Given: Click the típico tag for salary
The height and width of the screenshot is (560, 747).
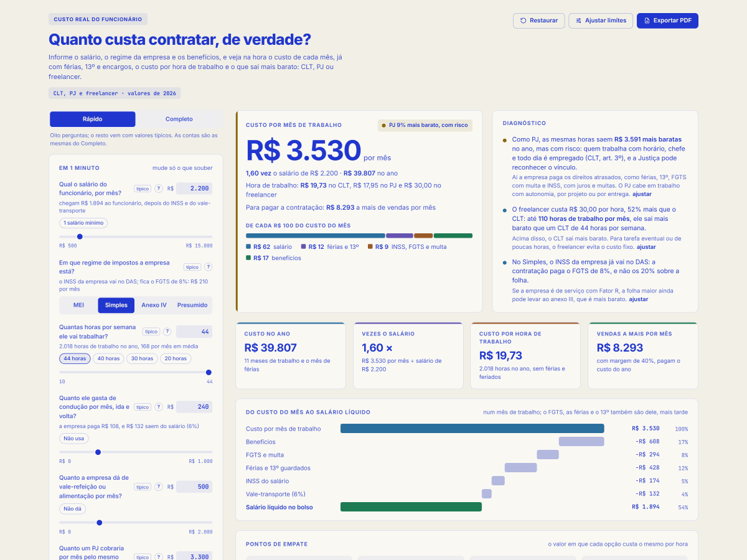Looking at the screenshot, I should (x=143, y=189).
